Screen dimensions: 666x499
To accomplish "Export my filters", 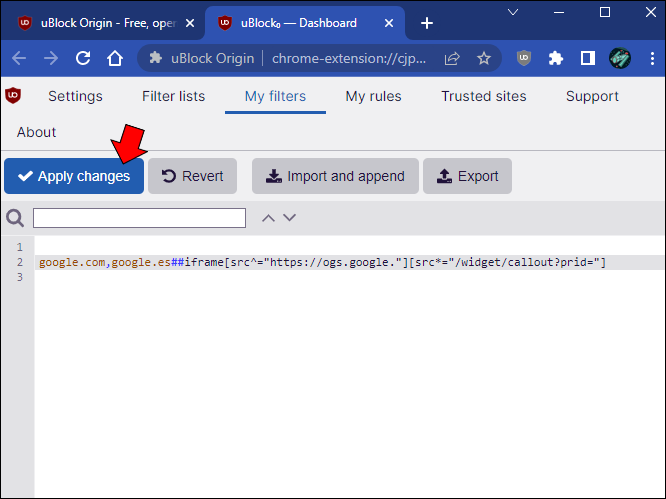I will click(467, 176).
